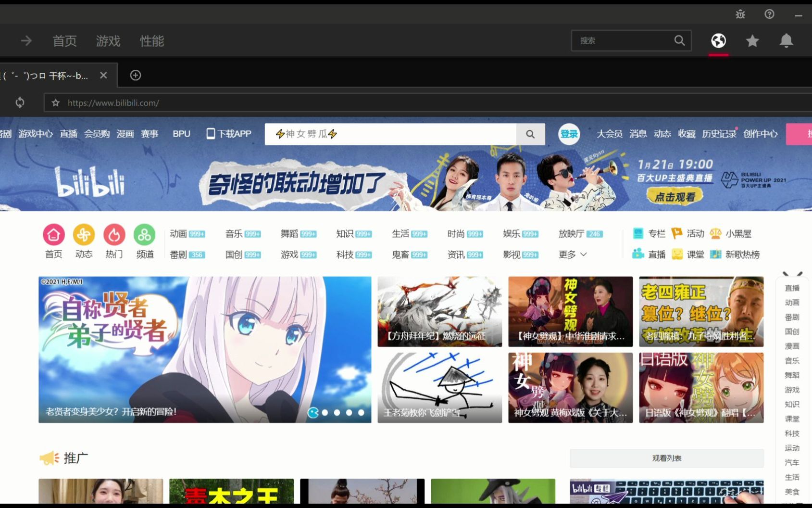Click the 下载APP phone icon link
Image resolution: width=812 pixels, height=508 pixels.
[229, 134]
